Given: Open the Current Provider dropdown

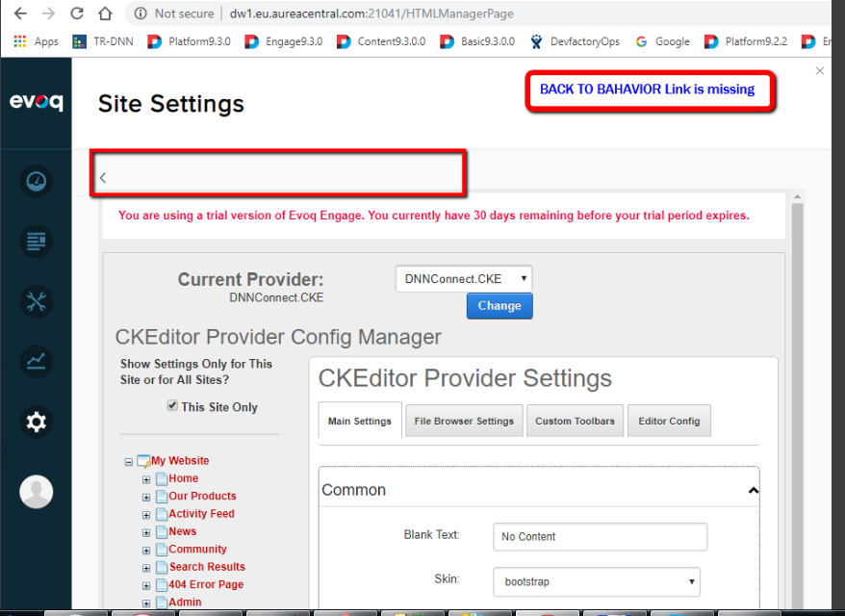Looking at the screenshot, I should point(463,278).
